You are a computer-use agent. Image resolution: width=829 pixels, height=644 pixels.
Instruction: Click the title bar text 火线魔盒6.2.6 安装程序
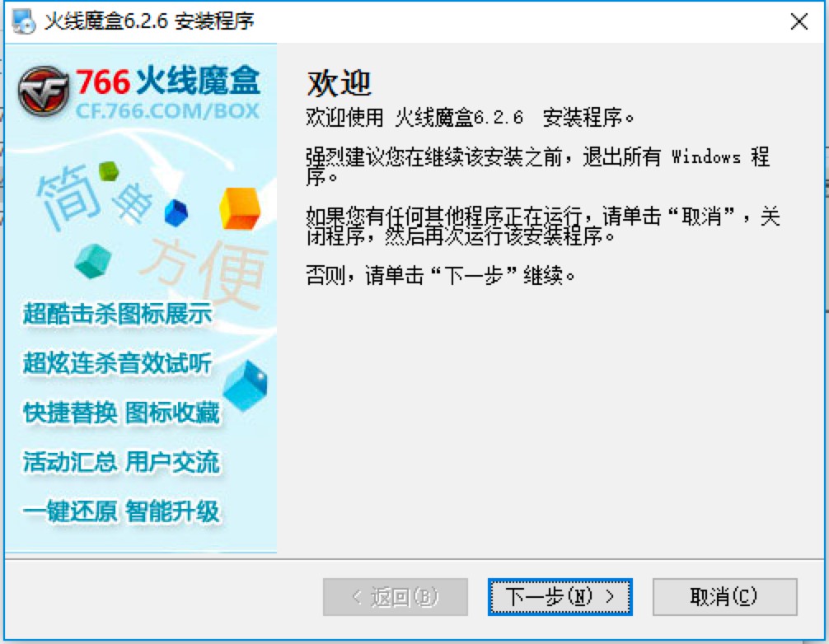(x=149, y=21)
